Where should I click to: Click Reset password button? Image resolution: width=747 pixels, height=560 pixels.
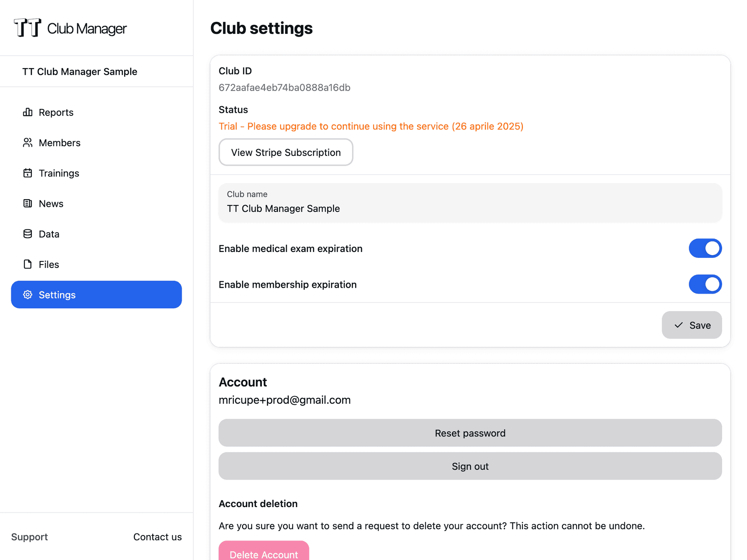pos(470,433)
